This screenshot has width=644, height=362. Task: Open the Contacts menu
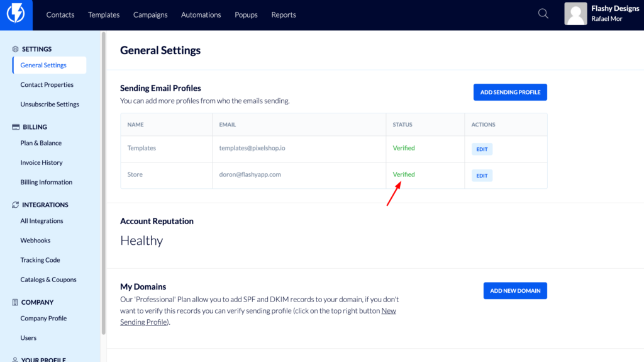point(60,15)
